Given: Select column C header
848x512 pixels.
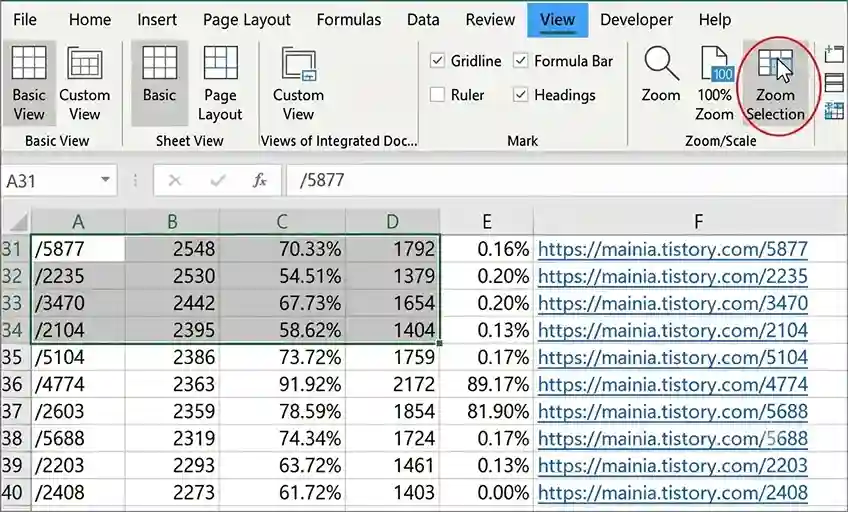Looking at the screenshot, I should (282, 222).
